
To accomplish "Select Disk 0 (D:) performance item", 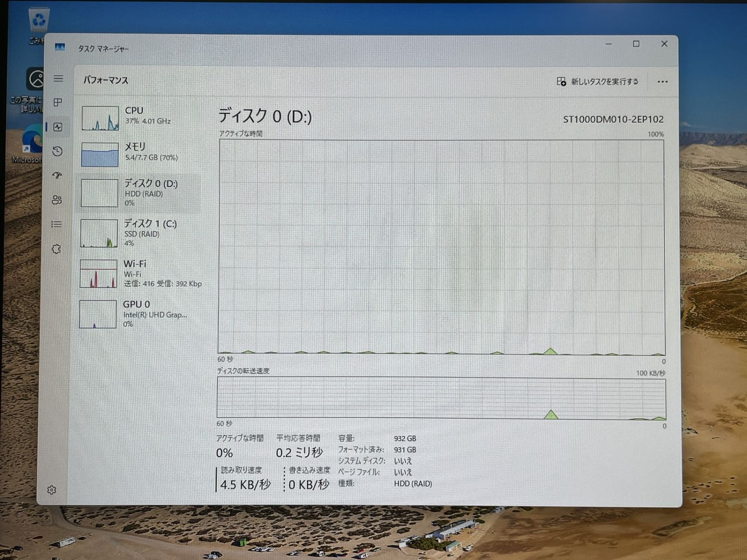I will pyautogui.click(x=140, y=193).
